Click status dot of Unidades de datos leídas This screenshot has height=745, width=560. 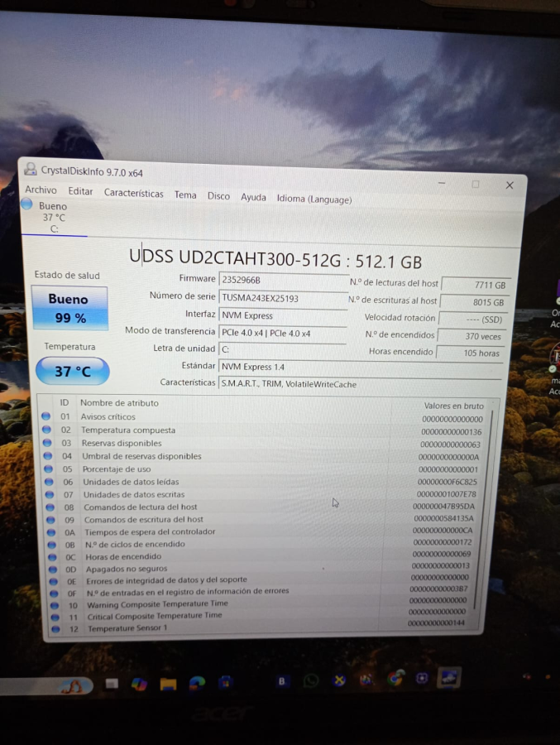point(49,482)
